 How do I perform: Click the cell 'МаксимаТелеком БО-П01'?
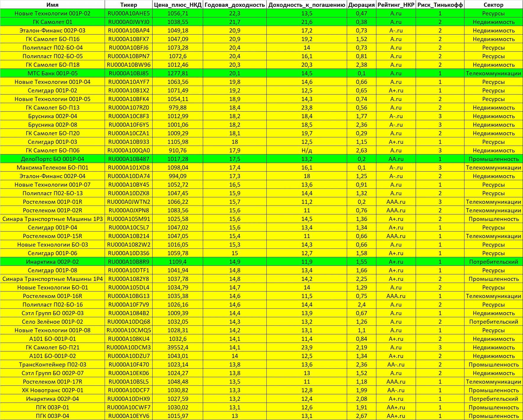(x=53, y=167)
